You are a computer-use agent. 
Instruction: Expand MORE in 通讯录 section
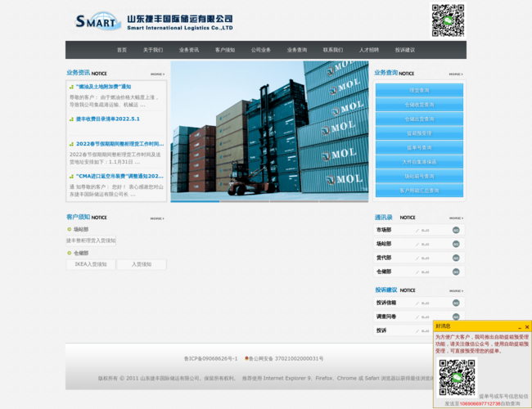coord(456,218)
